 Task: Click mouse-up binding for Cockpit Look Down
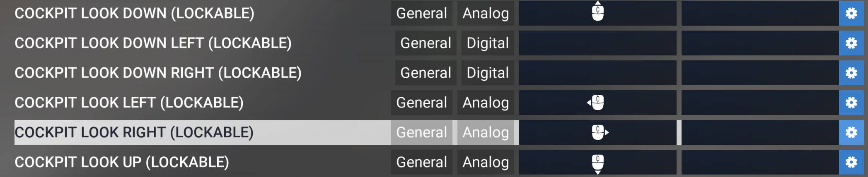(597, 12)
